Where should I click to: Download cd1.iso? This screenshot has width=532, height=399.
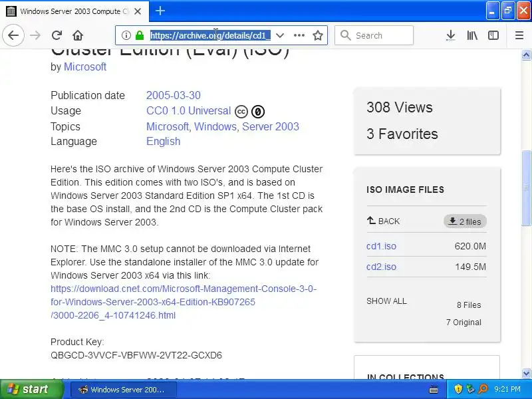pos(381,246)
